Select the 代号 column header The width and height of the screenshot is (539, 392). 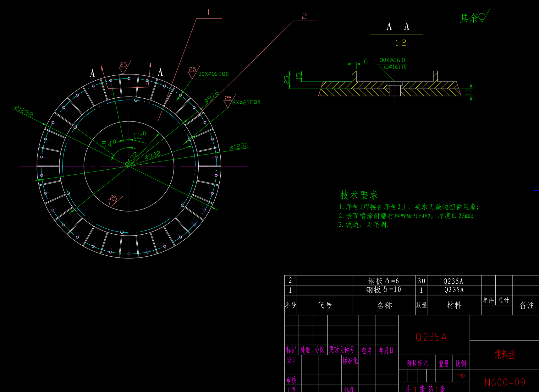[x=324, y=305]
